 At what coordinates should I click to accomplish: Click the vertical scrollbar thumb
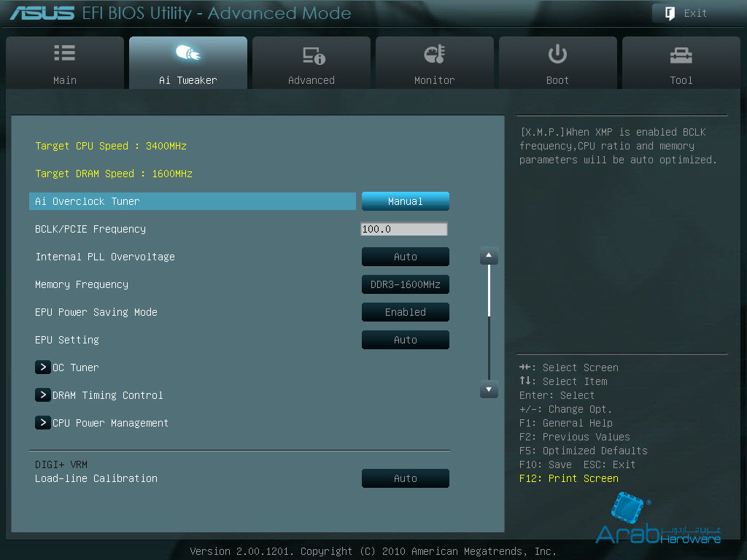(489, 291)
